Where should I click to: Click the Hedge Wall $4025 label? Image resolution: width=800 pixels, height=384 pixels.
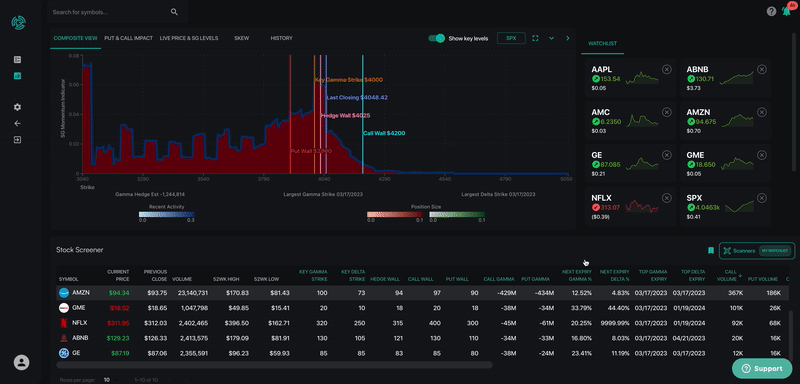[345, 115]
